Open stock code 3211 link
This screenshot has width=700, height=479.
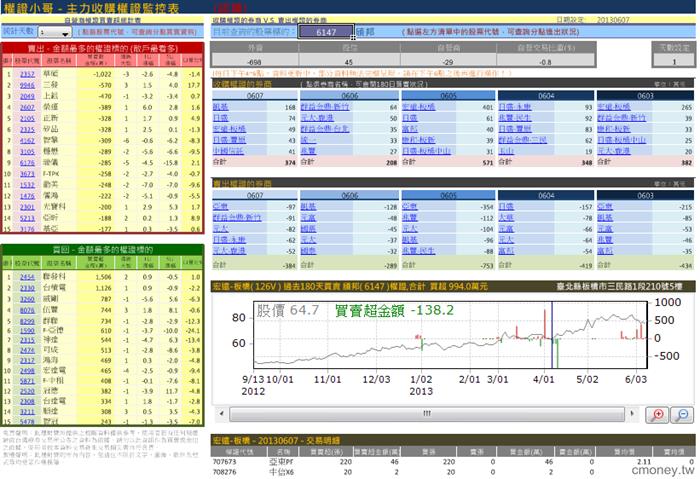pyautogui.click(x=27, y=412)
